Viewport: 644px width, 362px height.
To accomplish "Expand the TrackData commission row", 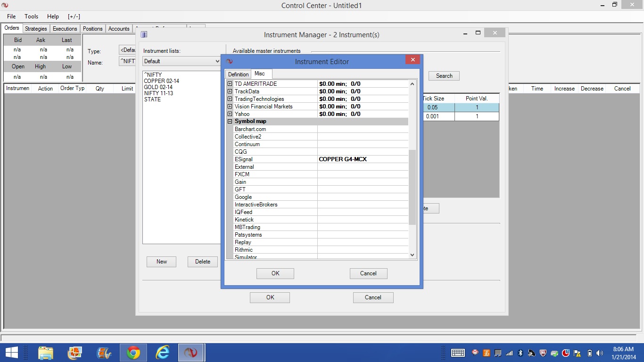I will [x=230, y=91].
